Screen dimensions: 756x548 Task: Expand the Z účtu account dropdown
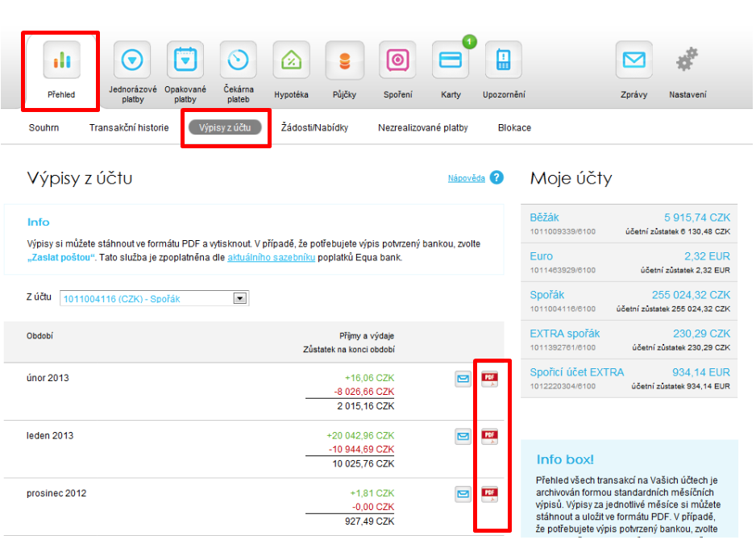[x=239, y=299]
